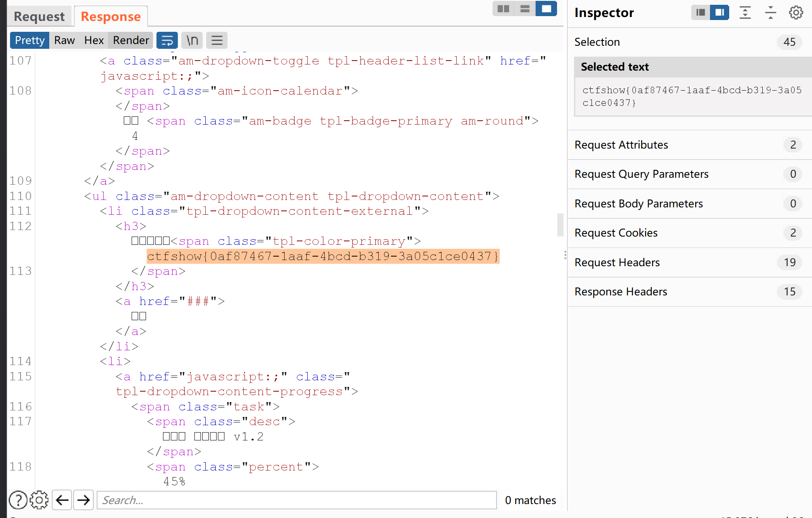Dock the Inspector panel to the right
The height and width of the screenshot is (518, 812).
point(720,13)
